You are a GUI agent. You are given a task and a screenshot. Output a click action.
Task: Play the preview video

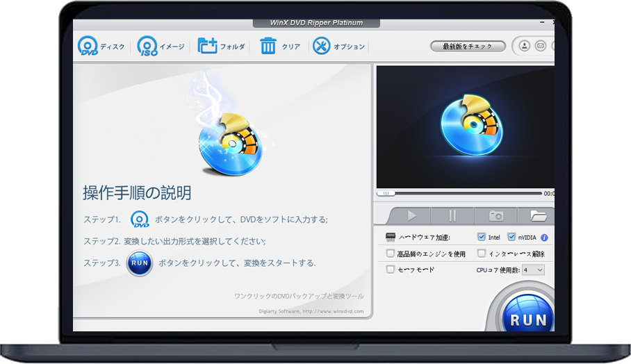click(411, 216)
